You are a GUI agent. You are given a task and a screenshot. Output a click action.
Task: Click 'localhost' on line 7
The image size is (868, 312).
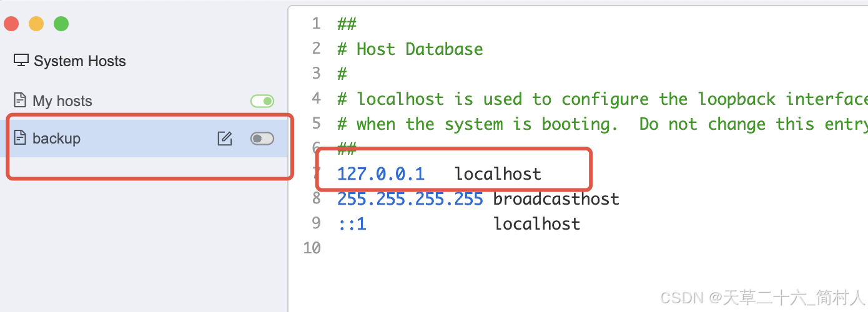tap(498, 173)
